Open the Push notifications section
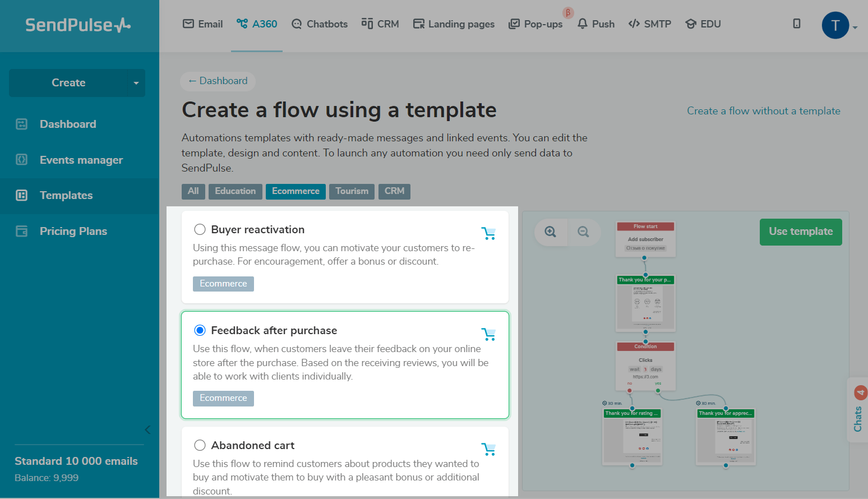 (x=596, y=24)
